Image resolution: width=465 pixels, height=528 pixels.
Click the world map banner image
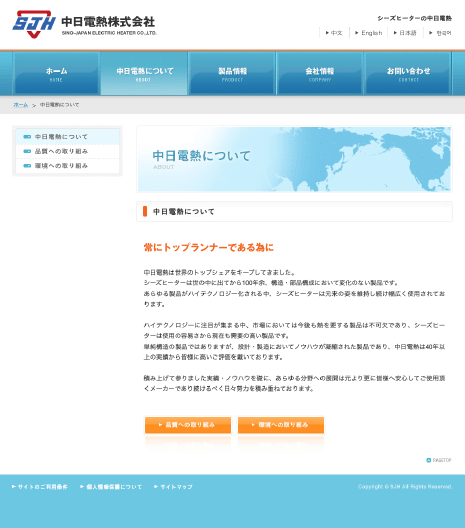click(294, 159)
